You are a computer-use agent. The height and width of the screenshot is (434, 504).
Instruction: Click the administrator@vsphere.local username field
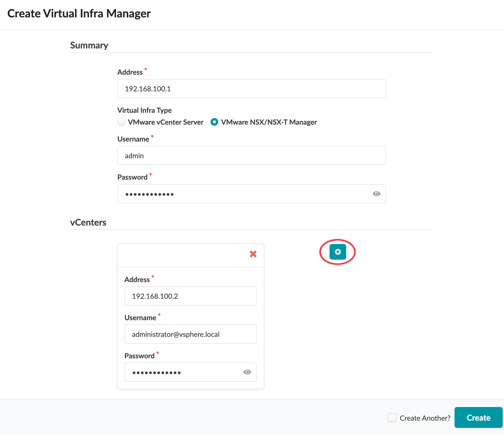tap(190, 334)
